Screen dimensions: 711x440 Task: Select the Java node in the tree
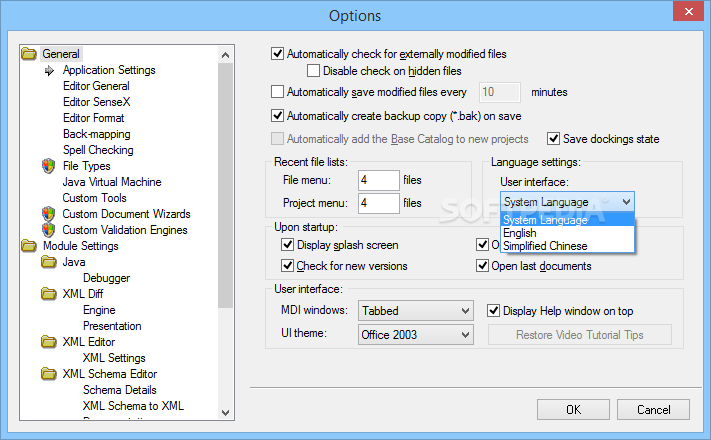tap(74, 262)
